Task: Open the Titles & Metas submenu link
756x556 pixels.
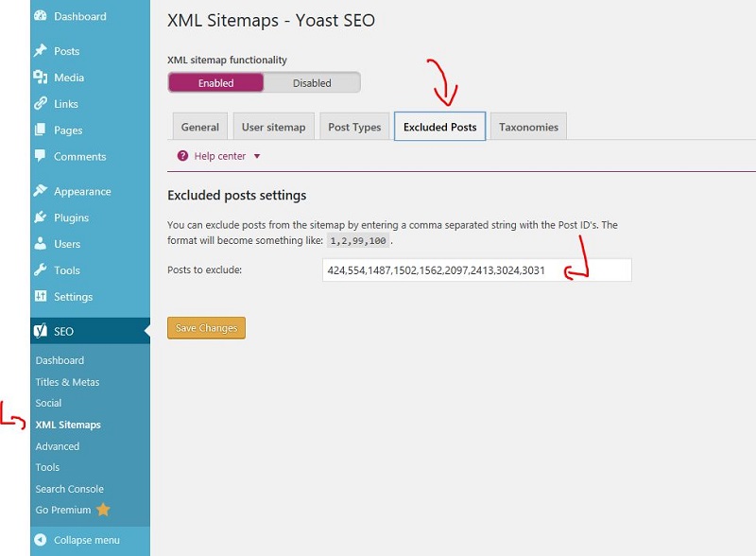Action: coord(67,382)
